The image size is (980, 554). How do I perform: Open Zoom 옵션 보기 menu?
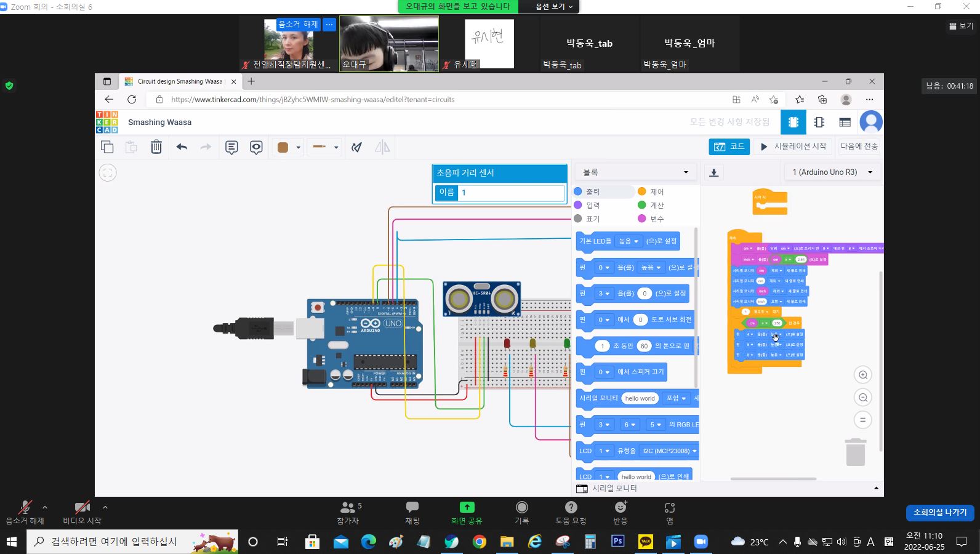pos(553,7)
